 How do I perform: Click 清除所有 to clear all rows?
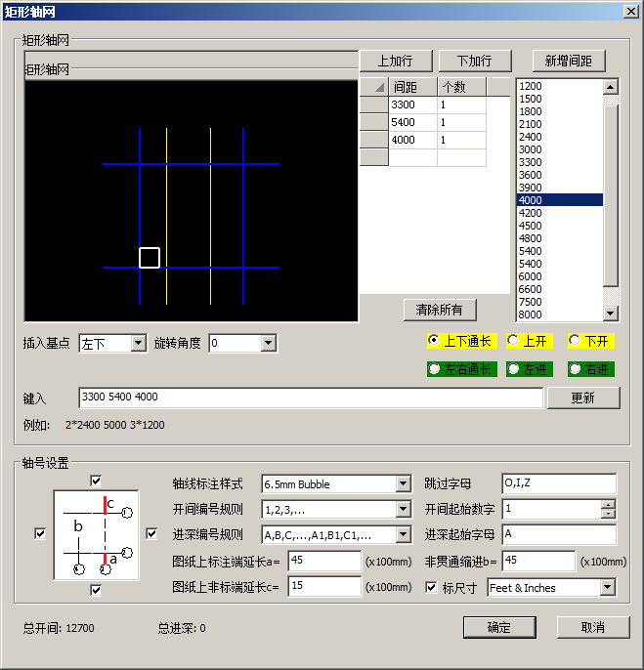(440, 310)
